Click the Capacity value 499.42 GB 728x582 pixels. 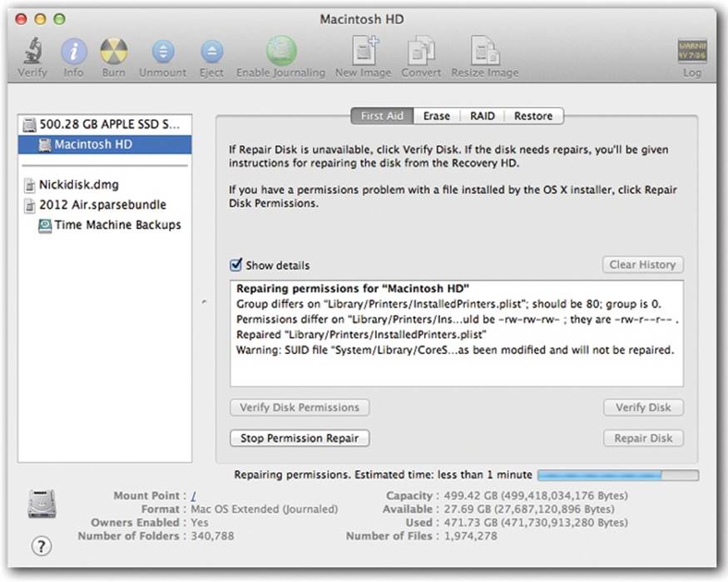[x=536, y=495]
